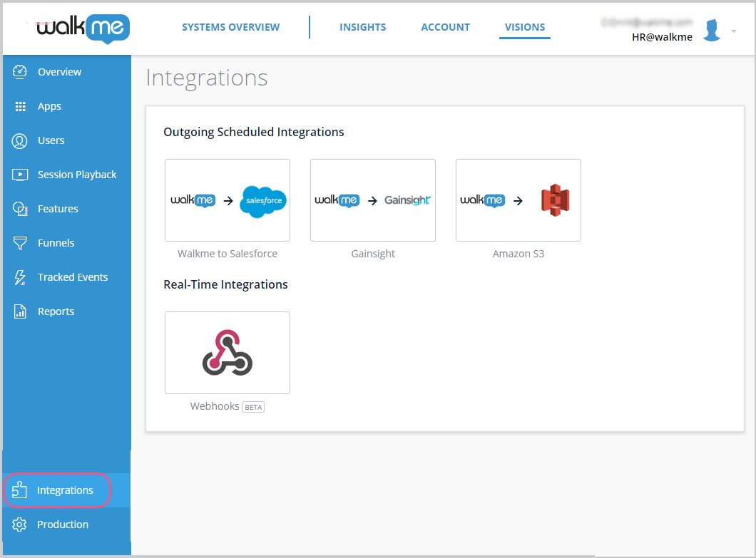Expand the account dropdown arrow beside avatar

click(x=734, y=32)
